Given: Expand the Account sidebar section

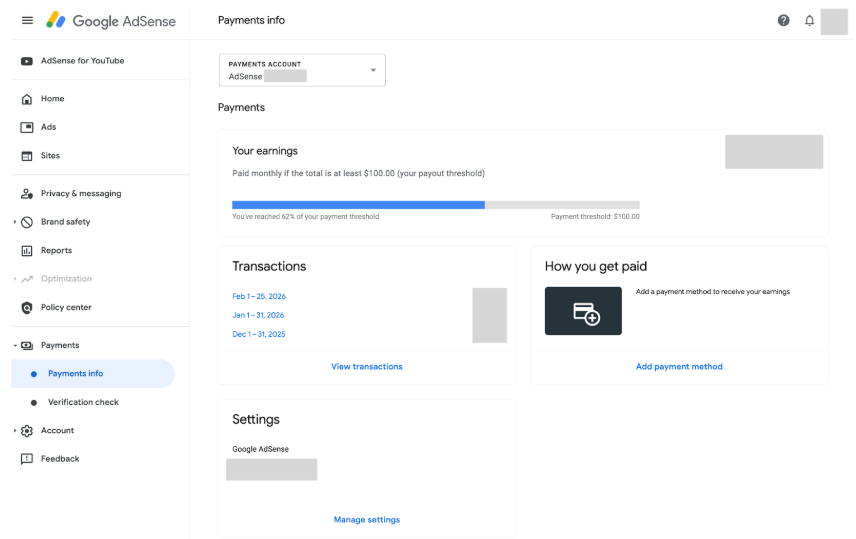Looking at the screenshot, I should (x=15, y=431).
